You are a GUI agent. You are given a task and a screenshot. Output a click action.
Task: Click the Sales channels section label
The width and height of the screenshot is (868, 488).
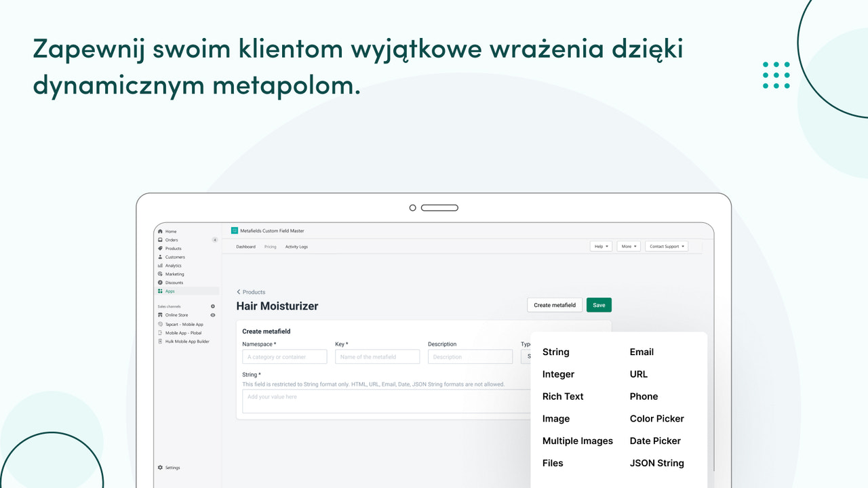(170, 306)
